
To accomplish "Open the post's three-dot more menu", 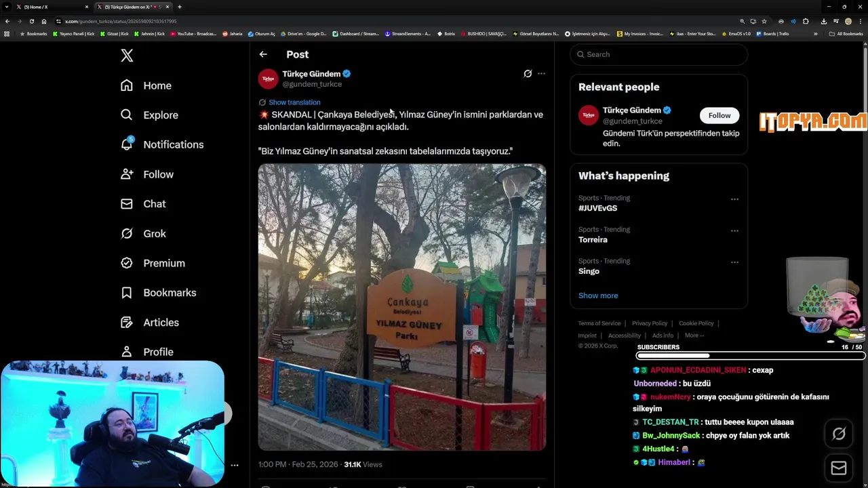I will tap(541, 73).
